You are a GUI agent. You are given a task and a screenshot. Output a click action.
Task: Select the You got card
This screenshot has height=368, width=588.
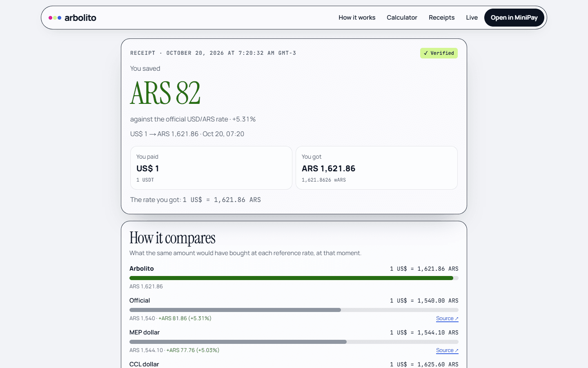point(376,168)
